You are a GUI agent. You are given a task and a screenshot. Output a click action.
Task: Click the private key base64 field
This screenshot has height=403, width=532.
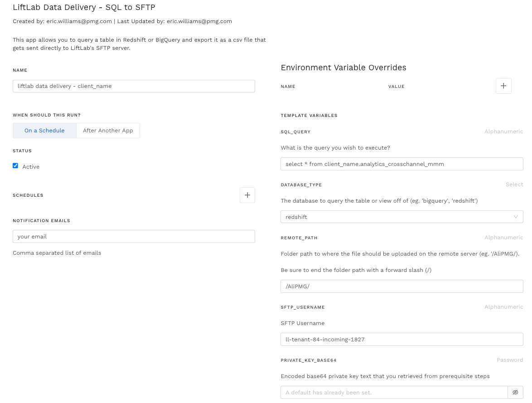[x=394, y=392]
